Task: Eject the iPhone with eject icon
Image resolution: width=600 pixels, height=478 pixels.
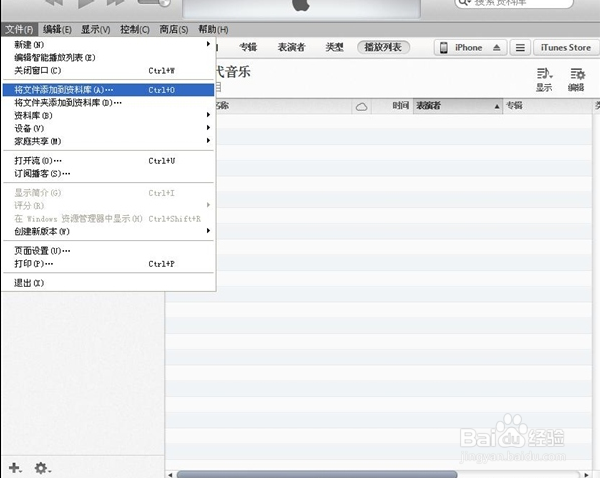Action: tap(497, 48)
